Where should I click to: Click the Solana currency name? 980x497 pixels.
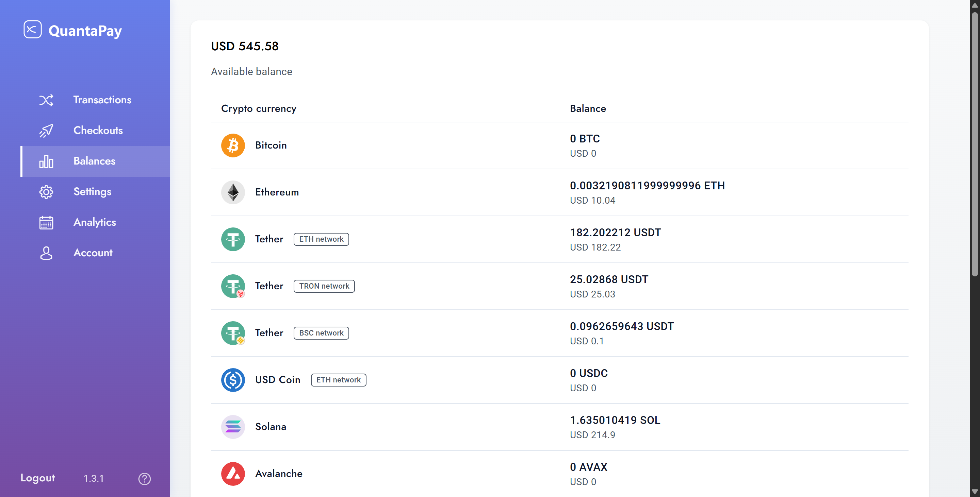(271, 427)
